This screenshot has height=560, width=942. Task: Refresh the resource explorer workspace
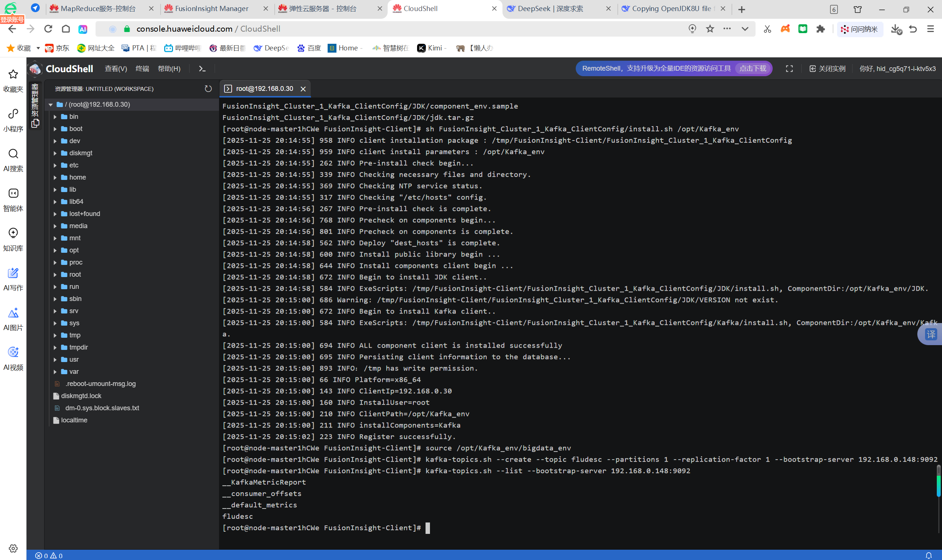click(208, 89)
